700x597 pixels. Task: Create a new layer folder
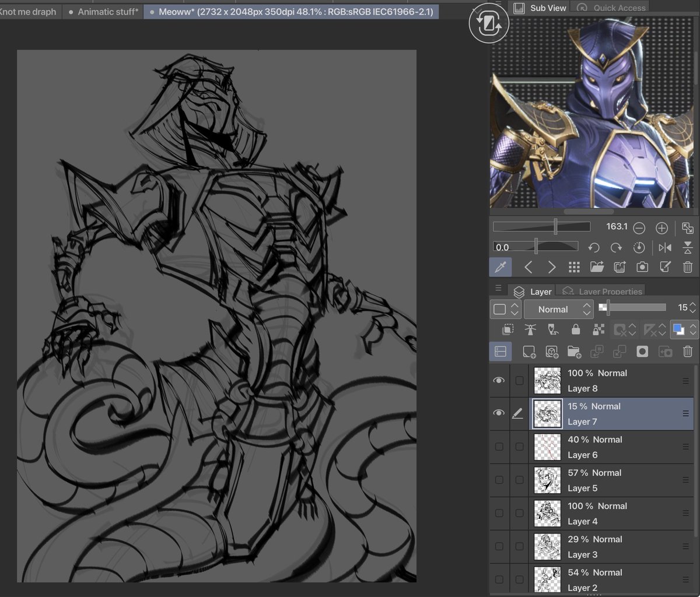coord(574,352)
